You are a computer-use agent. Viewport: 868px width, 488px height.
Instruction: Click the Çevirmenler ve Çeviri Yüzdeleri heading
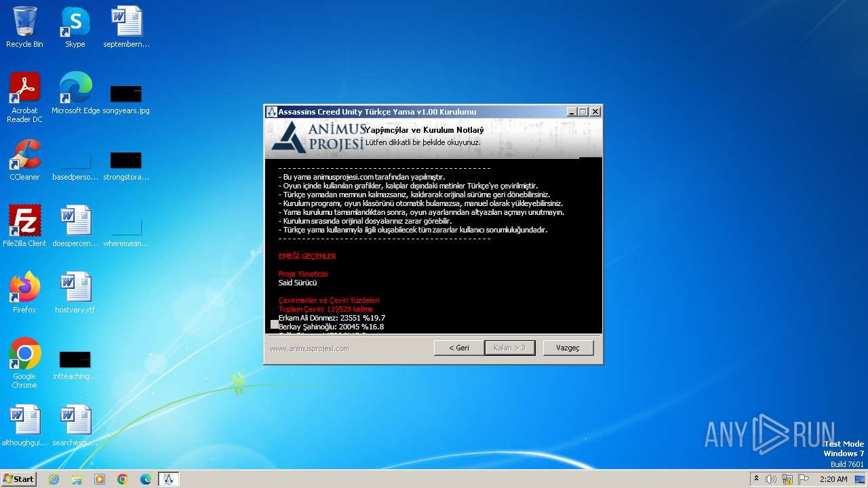point(329,300)
